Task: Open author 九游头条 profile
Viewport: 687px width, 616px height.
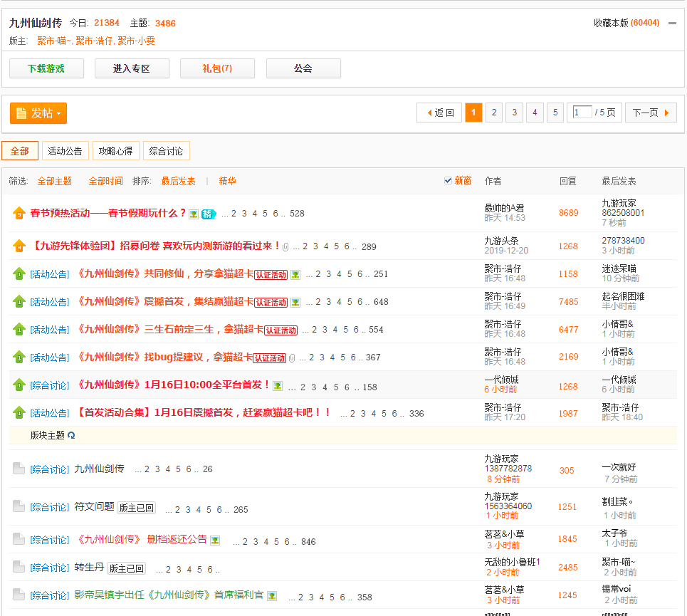Action: (x=501, y=241)
